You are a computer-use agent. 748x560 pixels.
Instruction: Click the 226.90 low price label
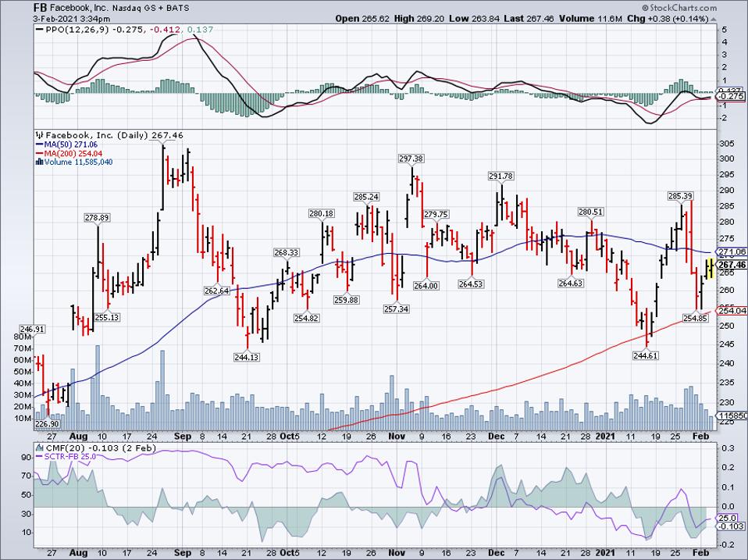point(47,424)
